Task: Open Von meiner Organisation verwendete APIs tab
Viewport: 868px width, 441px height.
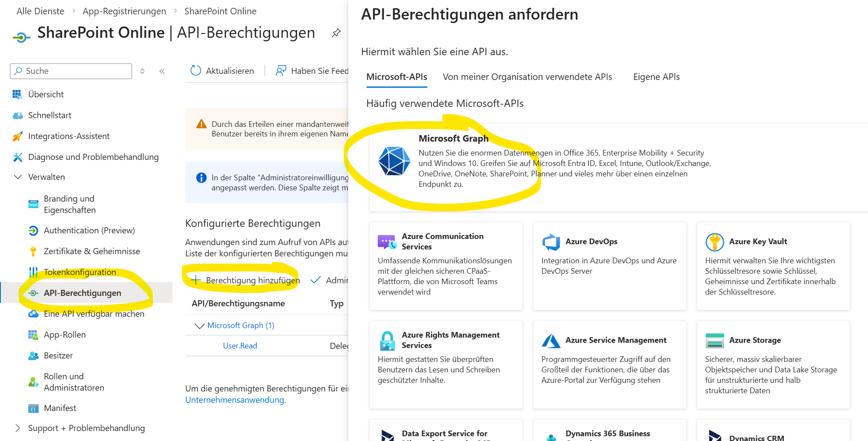Action: pyautogui.click(x=527, y=77)
